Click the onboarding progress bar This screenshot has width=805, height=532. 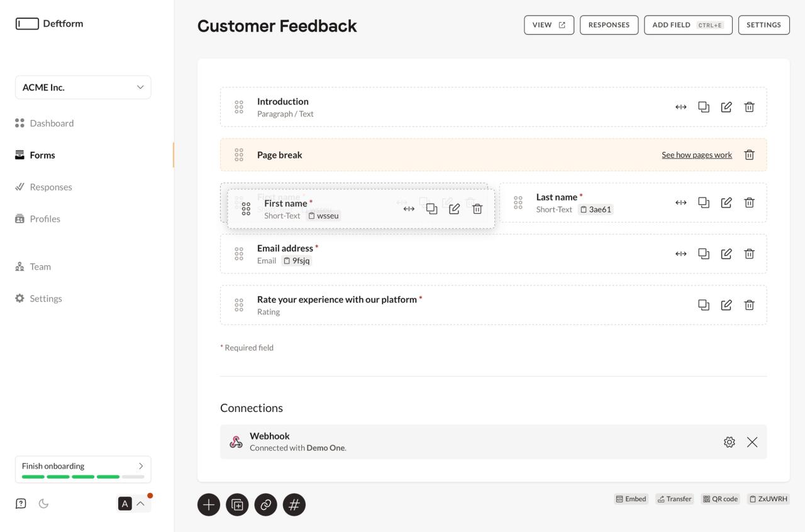(83, 477)
